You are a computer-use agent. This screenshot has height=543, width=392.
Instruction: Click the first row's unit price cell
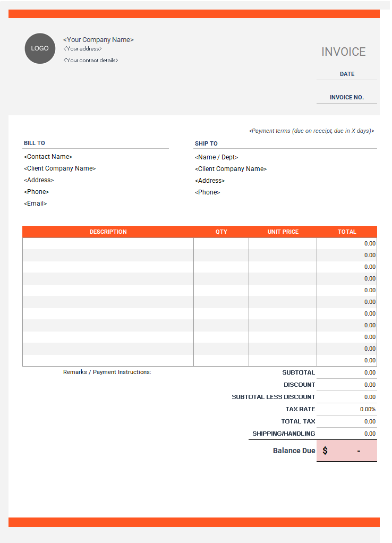[x=283, y=243]
